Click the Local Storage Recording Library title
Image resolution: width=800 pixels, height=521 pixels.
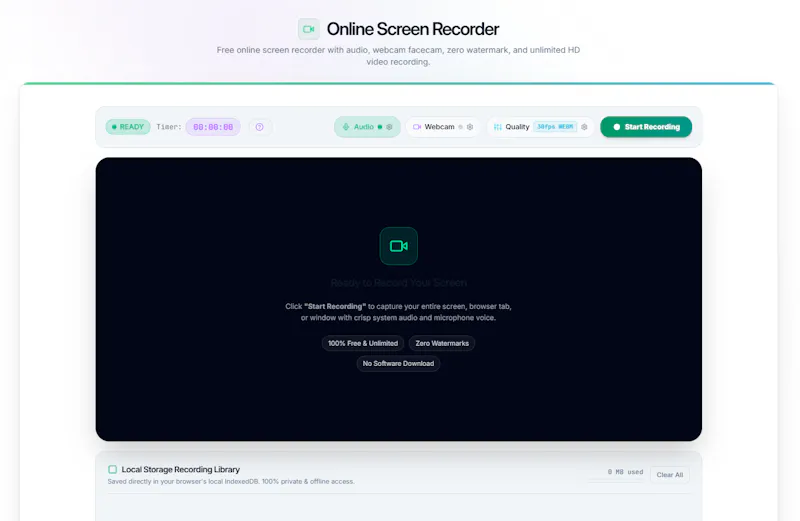click(x=181, y=469)
